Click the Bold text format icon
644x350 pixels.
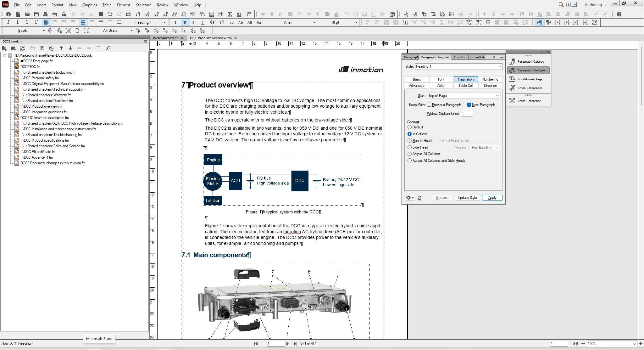(x=185, y=22)
